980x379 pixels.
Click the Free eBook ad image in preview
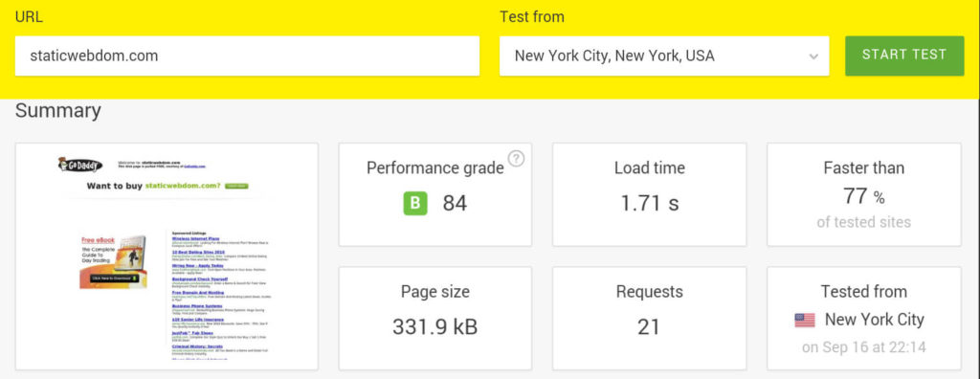click(113, 262)
